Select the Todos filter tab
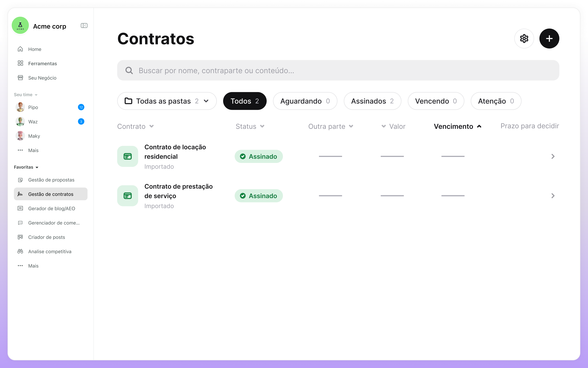 pos(245,101)
